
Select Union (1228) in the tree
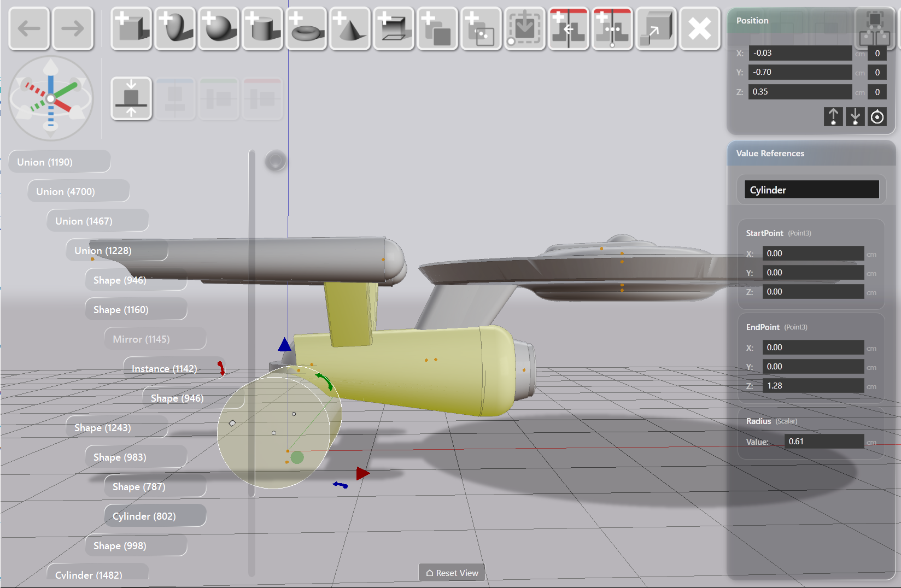point(117,250)
